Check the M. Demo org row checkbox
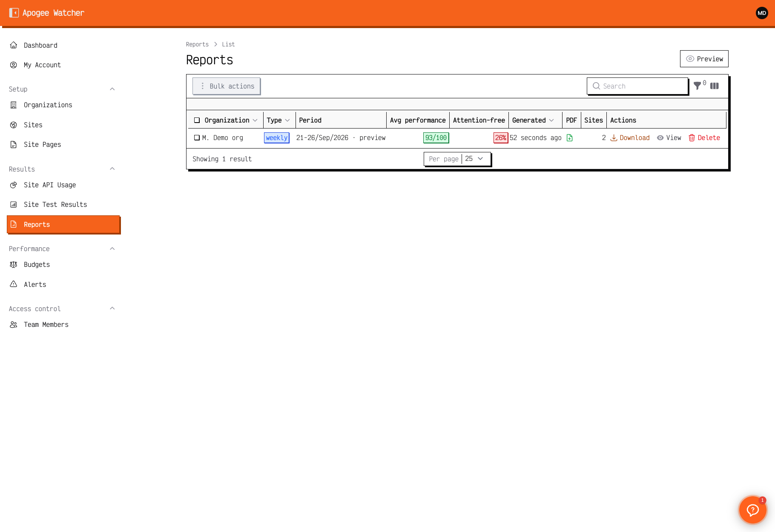This screenshot has width=775, height=532. 197,138
